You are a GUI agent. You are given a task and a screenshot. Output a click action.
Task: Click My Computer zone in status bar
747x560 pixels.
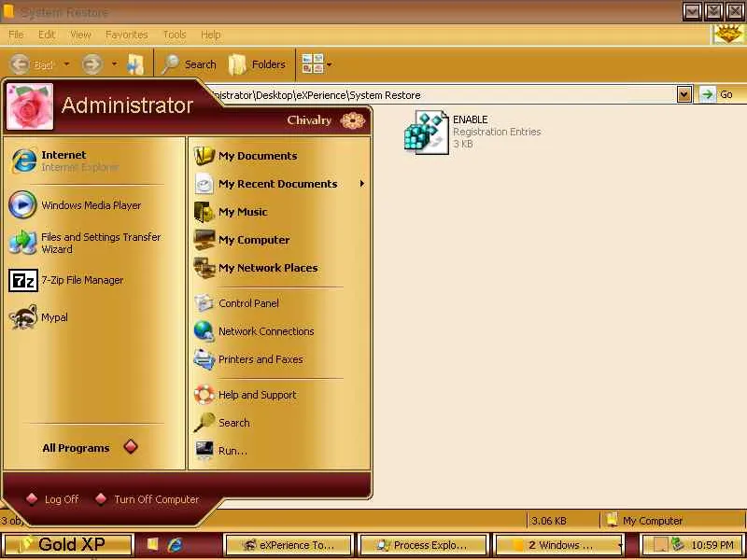click(645, 521)
